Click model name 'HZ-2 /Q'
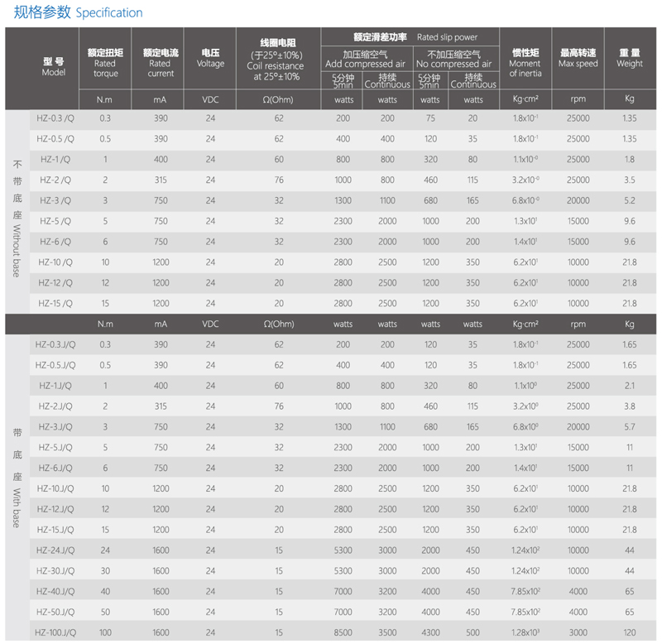This screenshot has width=662, height=644. point(55,180)
